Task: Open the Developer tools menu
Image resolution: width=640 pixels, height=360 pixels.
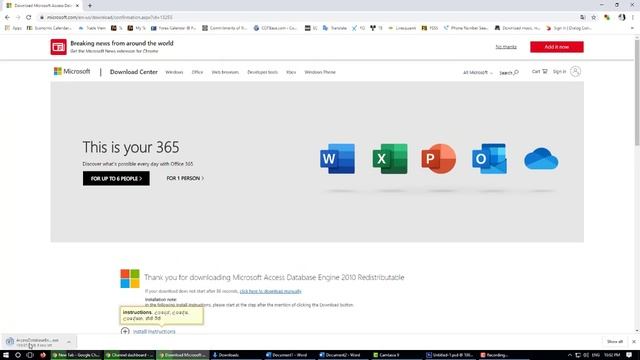Action: [262, 72]
